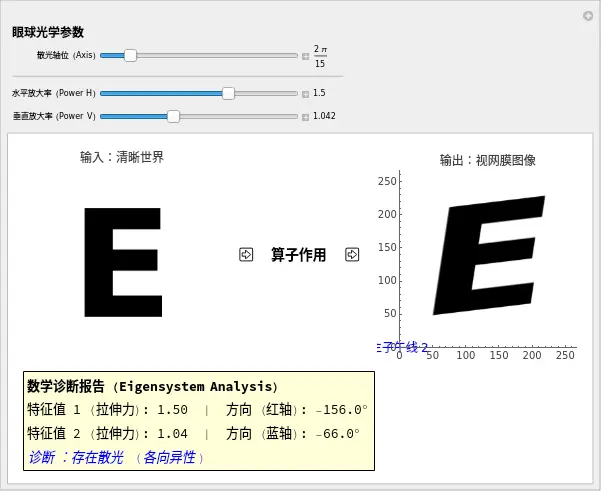
Task: Click the arrow icon right of 算子作用
Action: point(352,255)
